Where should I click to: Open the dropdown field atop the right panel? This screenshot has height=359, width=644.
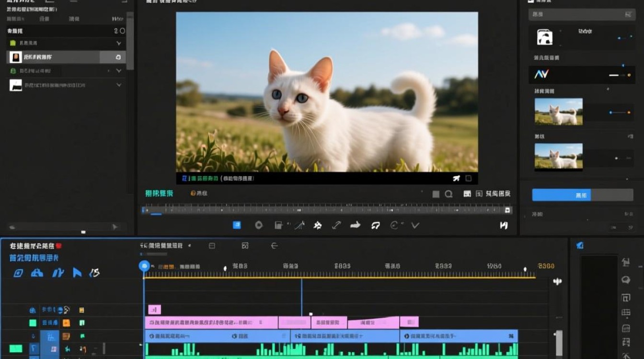click(x=582, y=15)
